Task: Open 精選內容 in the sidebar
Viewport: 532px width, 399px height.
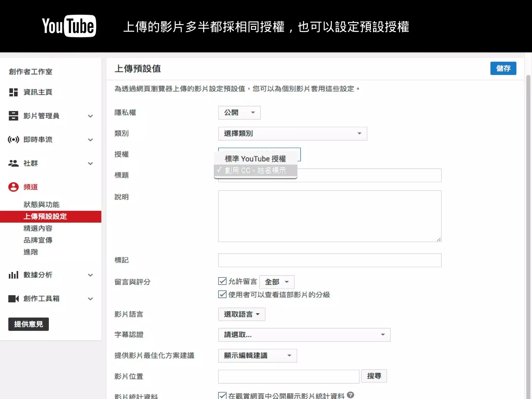Action: (x=38, y=228)
